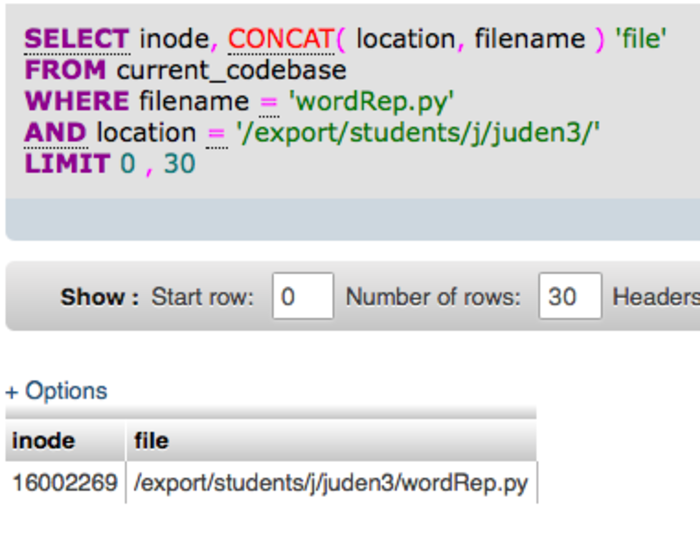Open the CONCAT function documentation link
This screenshot has height=533, width=700.
(x=281, y=39)
